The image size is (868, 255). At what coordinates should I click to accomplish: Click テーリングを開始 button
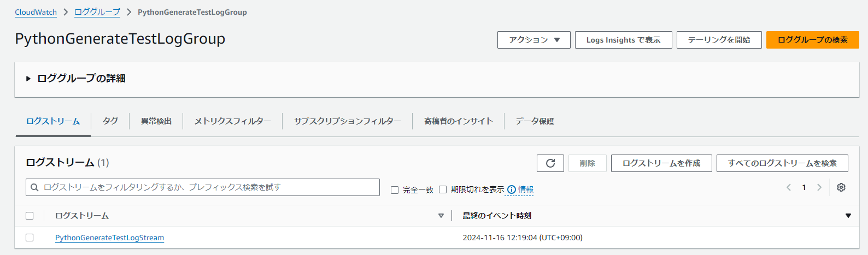(x=719, y=40)
